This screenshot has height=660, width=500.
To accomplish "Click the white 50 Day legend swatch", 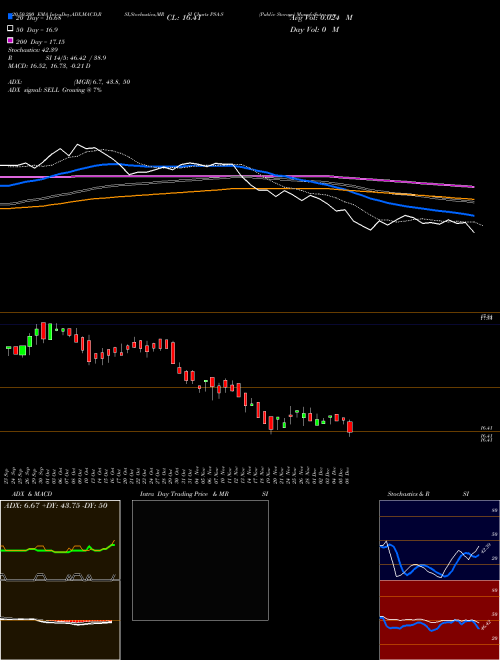I will click(x=10, y=29).
